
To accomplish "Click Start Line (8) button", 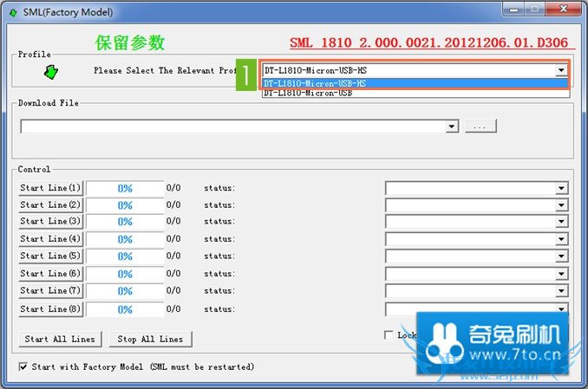I will (x=50, y=309).
